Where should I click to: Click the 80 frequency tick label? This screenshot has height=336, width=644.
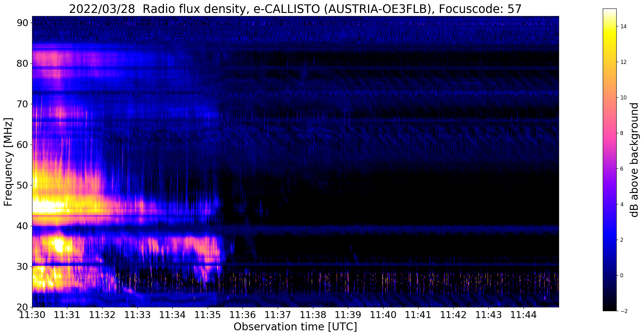[x=23, y=63]
